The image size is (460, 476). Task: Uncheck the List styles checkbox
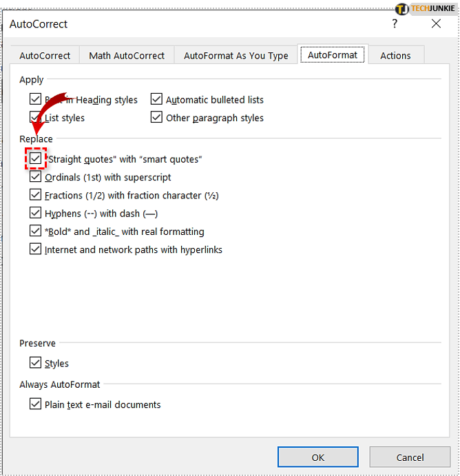point(36,118)
